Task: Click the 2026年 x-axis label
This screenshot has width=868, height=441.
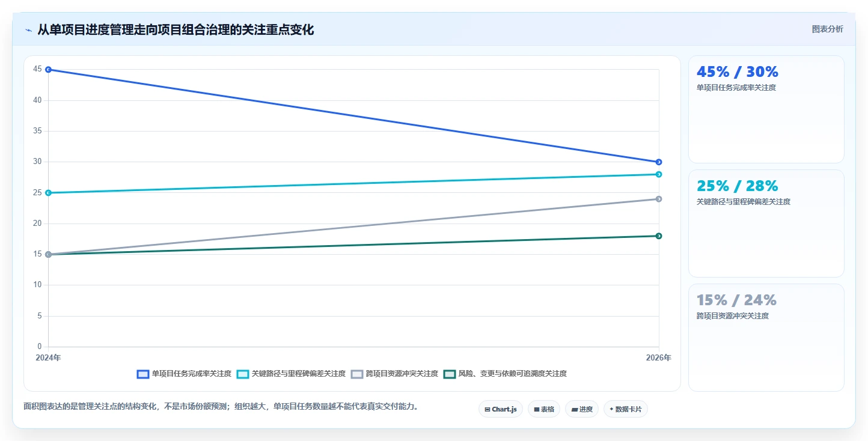Action: [659, 358]
